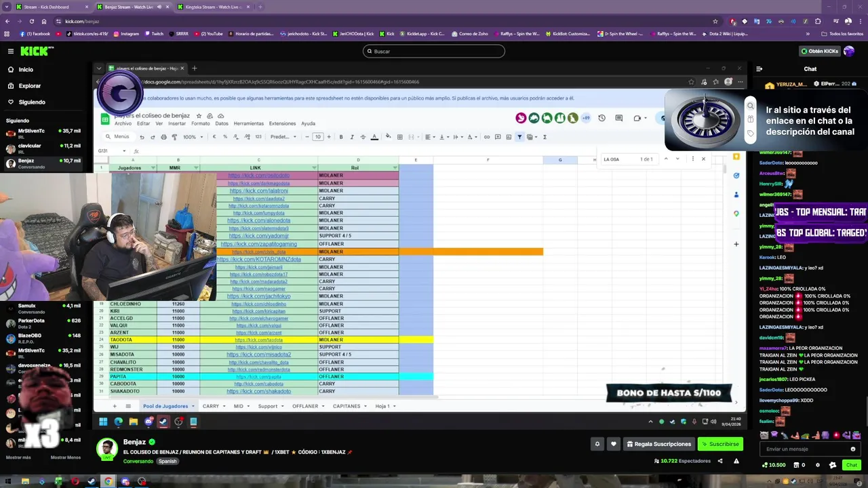
Task: Open Todos los favoritos folder
Action: [842, 33]
